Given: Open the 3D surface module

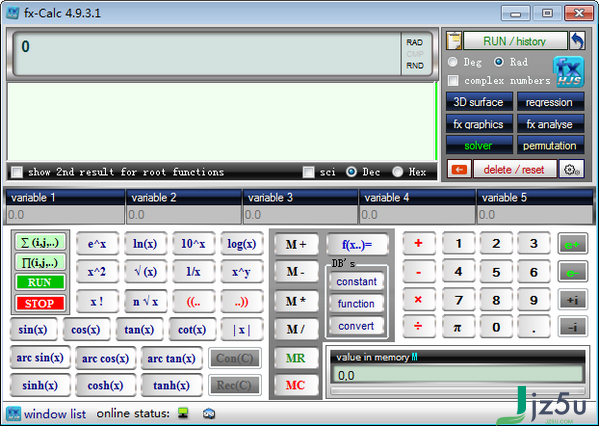Looking at the screenshot, I should point(479,102).
